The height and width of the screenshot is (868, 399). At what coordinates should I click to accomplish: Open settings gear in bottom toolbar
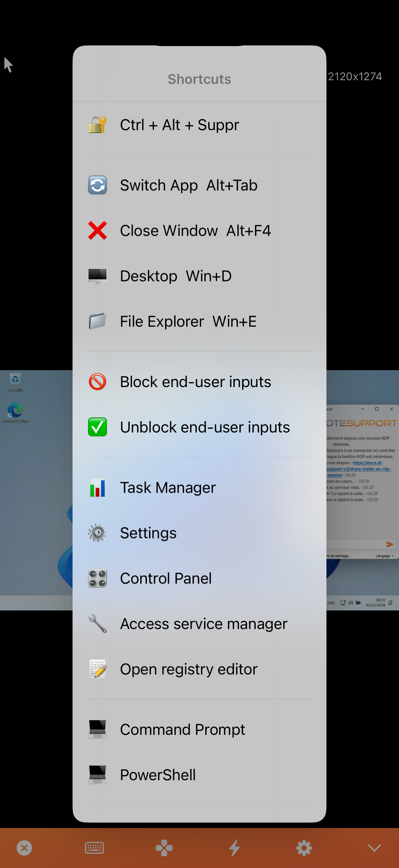304,848
